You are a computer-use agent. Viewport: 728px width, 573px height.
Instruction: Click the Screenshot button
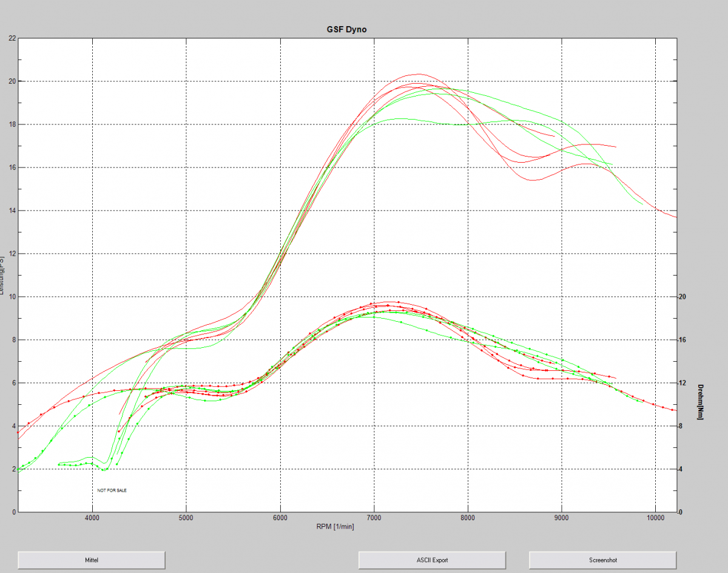point(602,560)
